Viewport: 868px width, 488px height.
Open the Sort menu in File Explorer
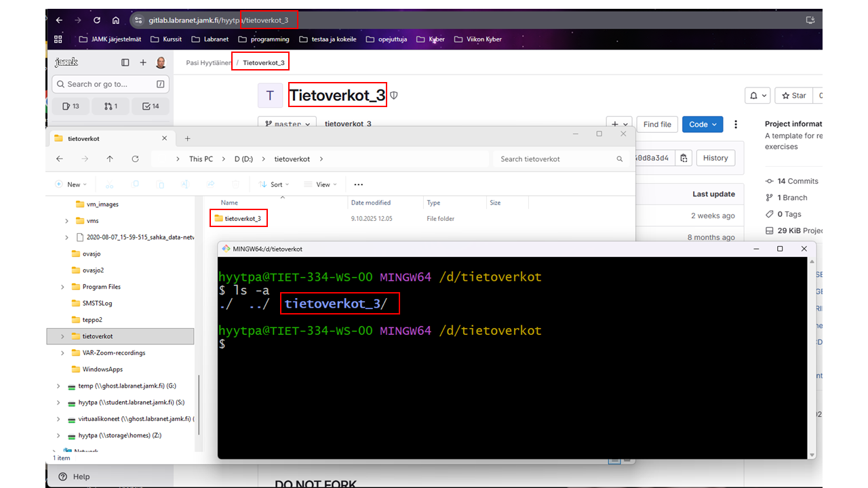click(274, 184)
